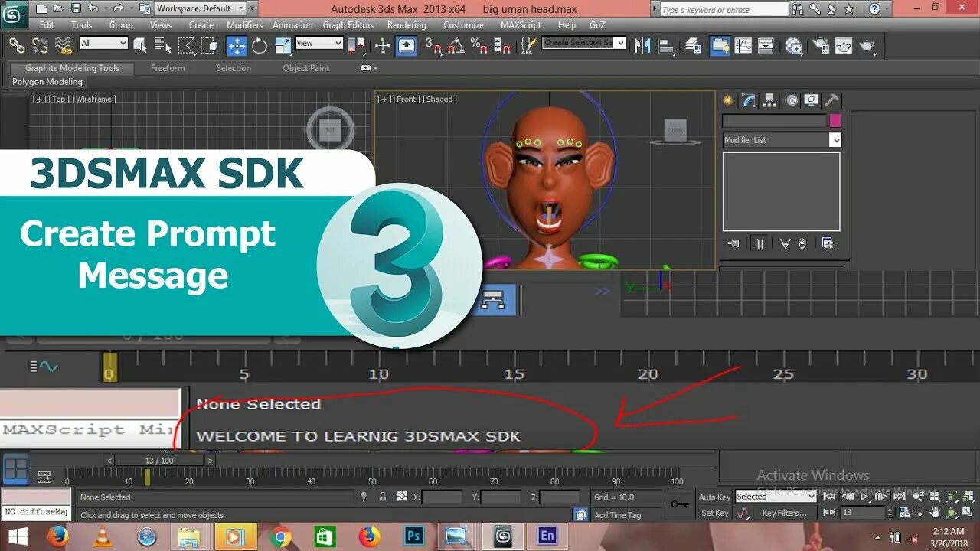Open the Workspace: Default dropdown
The width and height of the screenshot is (980, 551).
point(200,8)
